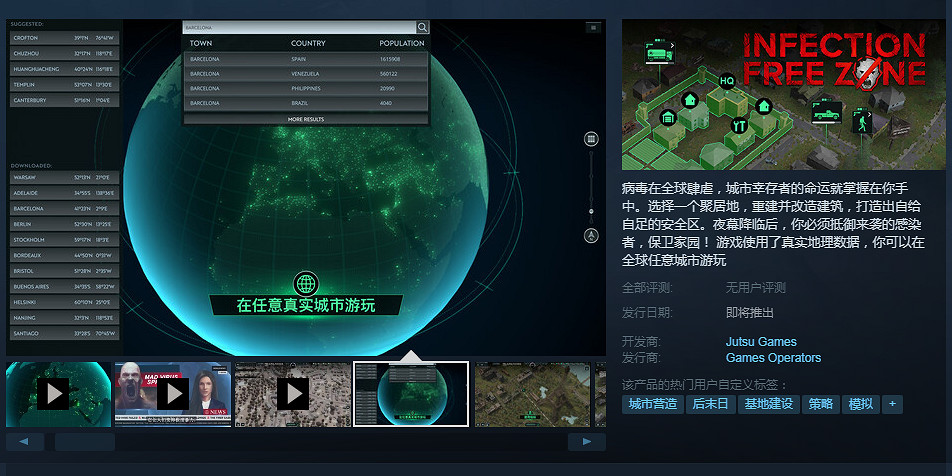Click the wrench workshop icon in header art

pos(738,126)
